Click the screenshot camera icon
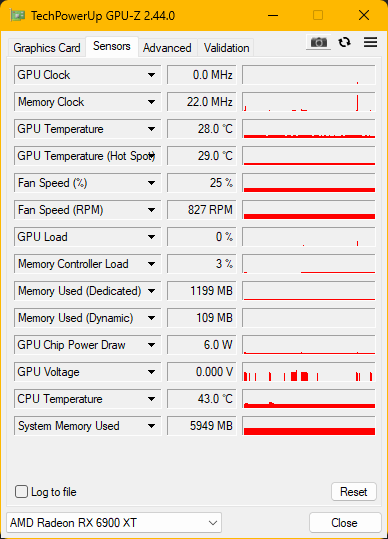The image size is (388, 539). [319, 42]
